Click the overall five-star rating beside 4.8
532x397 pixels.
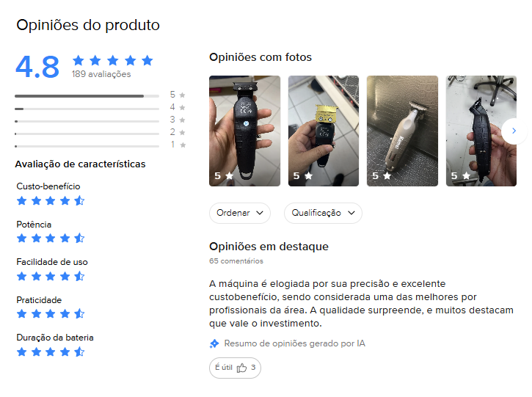click(113, 60)
